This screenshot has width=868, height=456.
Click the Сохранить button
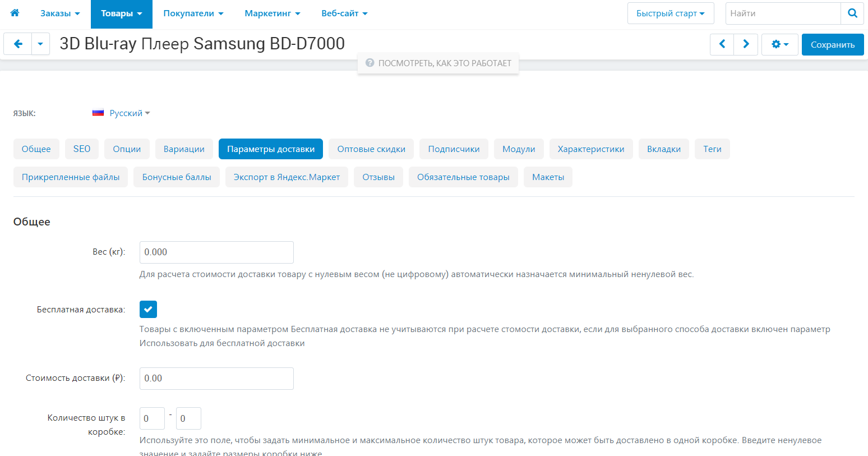833,44
